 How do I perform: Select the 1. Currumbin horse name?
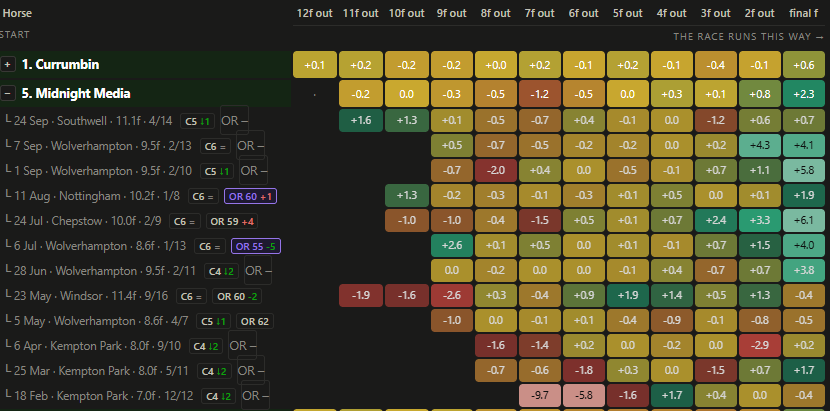(x=60, y=65)
